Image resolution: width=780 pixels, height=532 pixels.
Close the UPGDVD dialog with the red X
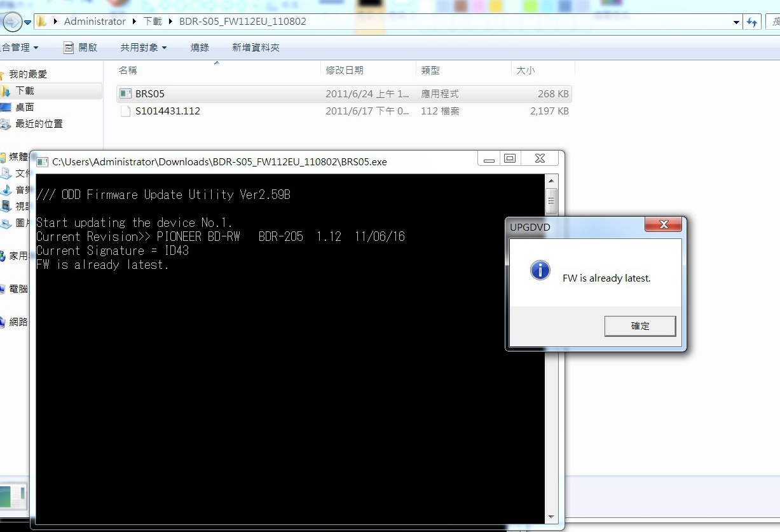663,225
